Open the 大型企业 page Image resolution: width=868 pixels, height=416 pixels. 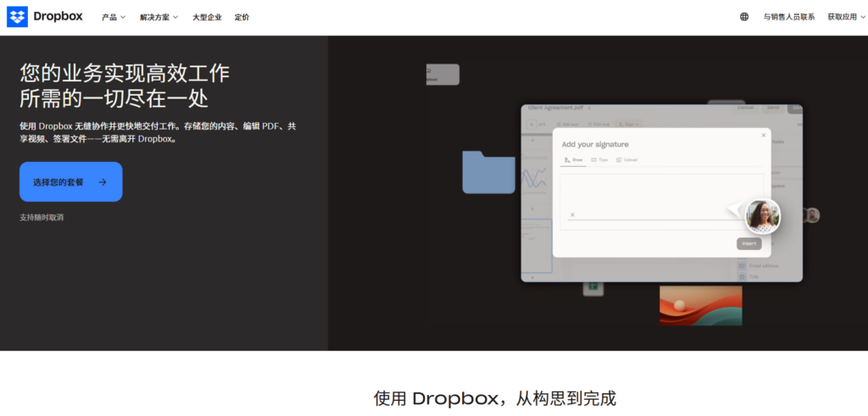pos(207,17)
